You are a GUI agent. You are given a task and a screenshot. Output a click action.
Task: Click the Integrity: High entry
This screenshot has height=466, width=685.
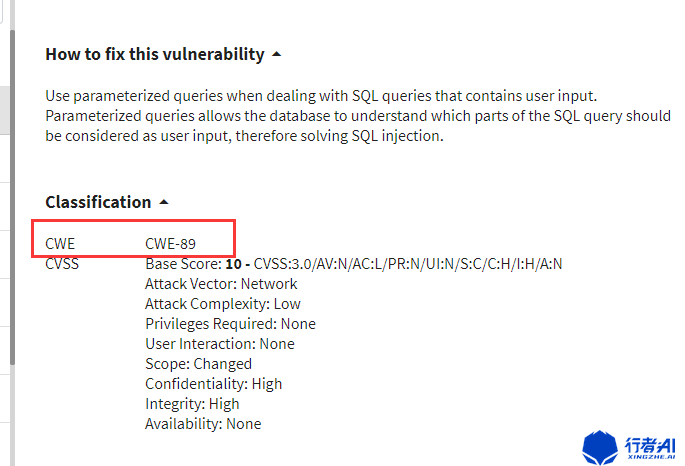(x=192, y=404)
